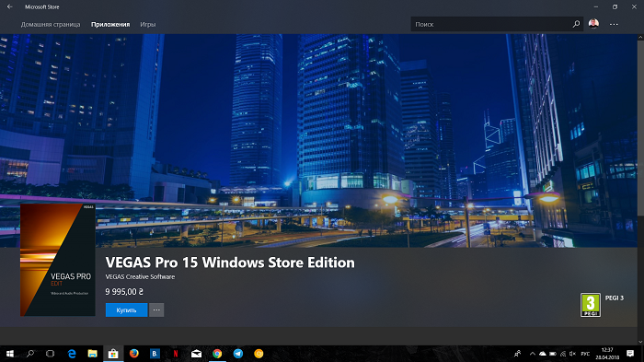This screenshot has width=644, height=362.
Task: Open Netflix from the taskbar
Action: [176, 354]
